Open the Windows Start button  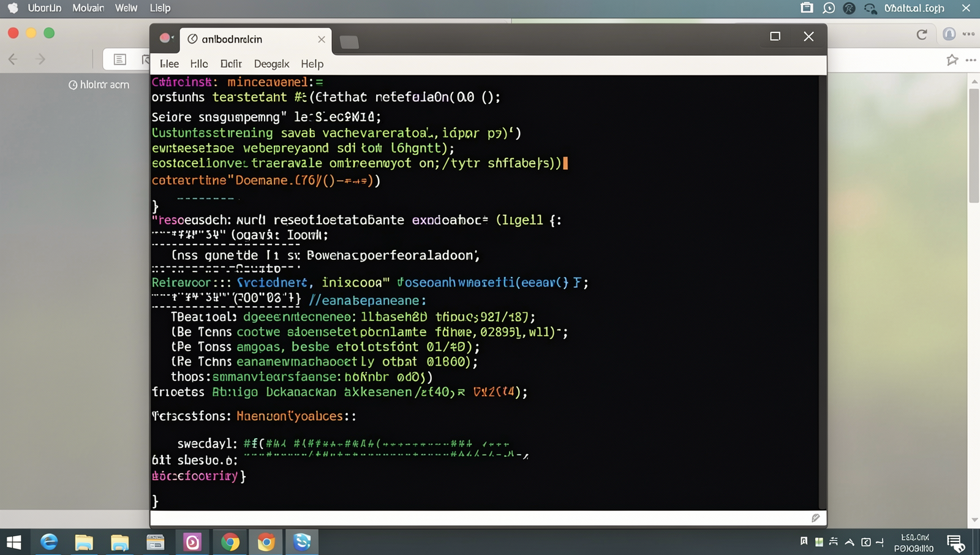(13, 542)
